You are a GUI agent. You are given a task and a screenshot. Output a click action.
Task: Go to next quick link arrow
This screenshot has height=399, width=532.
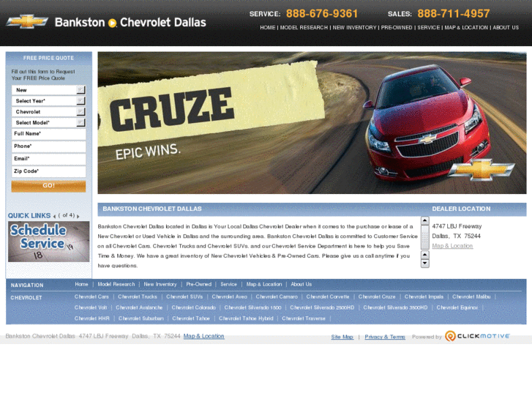coord(78,216)
